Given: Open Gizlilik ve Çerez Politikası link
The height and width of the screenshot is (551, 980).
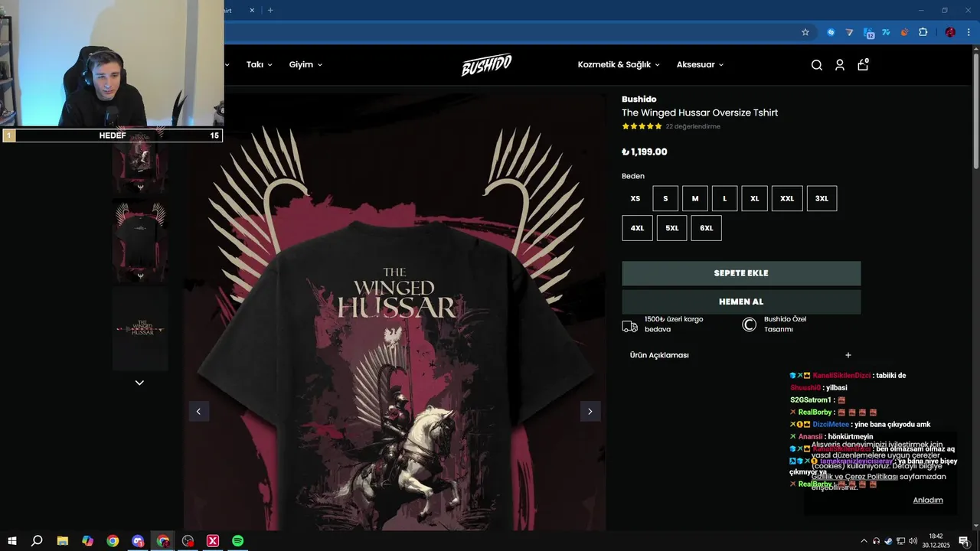Looking at the screenshot, I should tap(854, 477).
